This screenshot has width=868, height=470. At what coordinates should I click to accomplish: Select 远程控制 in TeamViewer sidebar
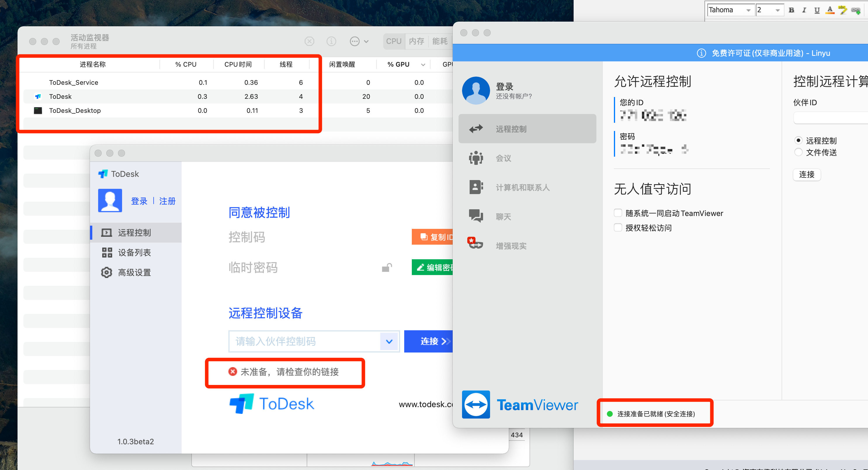coord(527,128)
